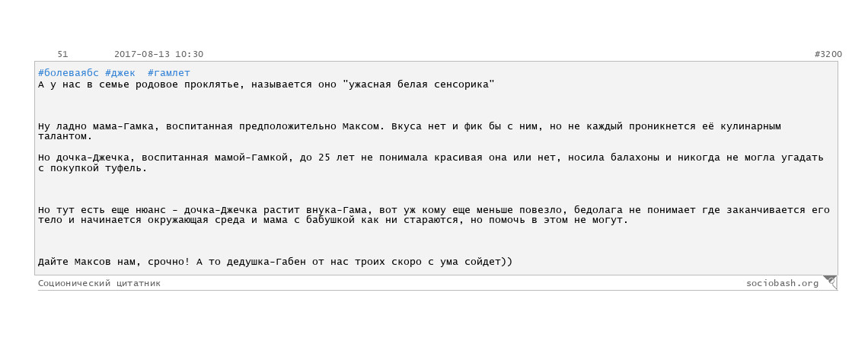
Task: Click the paragraph starting "Но дочка-Джечка, воспитанная"
Action: coord(431,163)
